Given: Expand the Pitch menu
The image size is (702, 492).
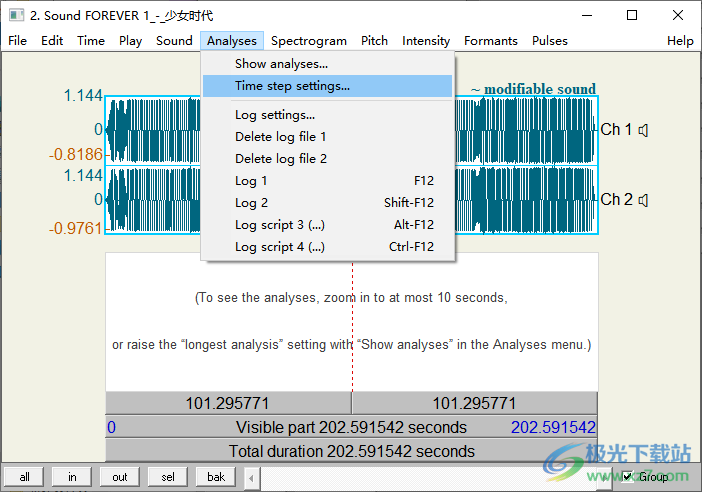Looking at the screenshot, I should (374, 41).
